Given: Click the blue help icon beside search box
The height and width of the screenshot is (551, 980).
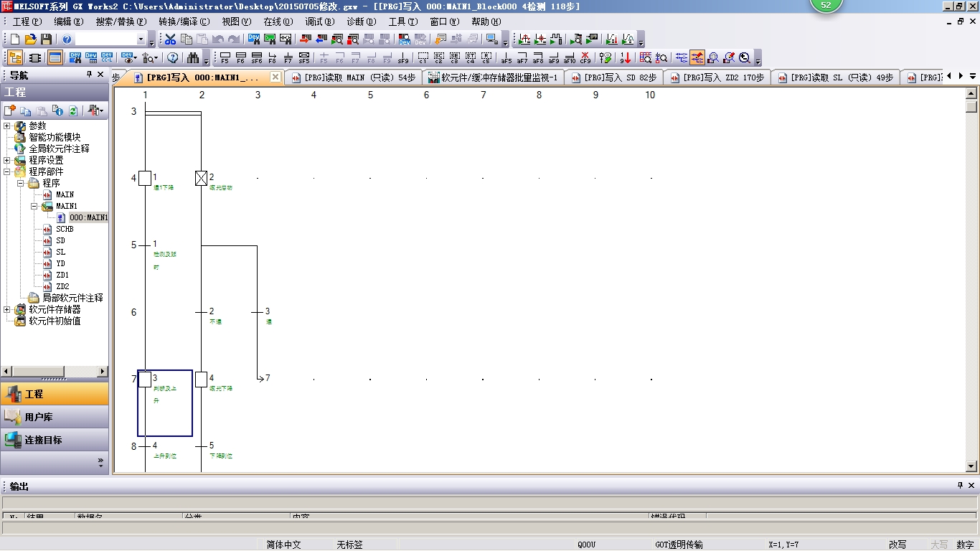Looking at the screenshot, I should [x=67, y=39].
